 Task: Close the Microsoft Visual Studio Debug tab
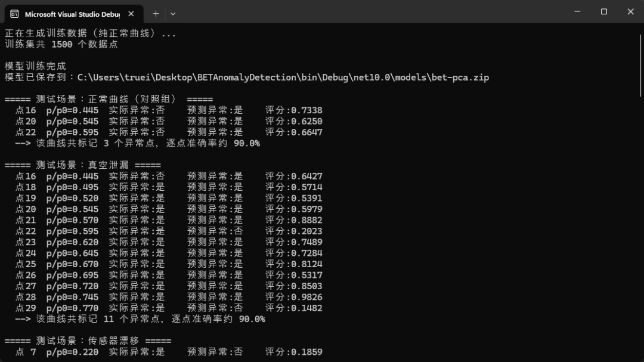click(x=131, y=14)
